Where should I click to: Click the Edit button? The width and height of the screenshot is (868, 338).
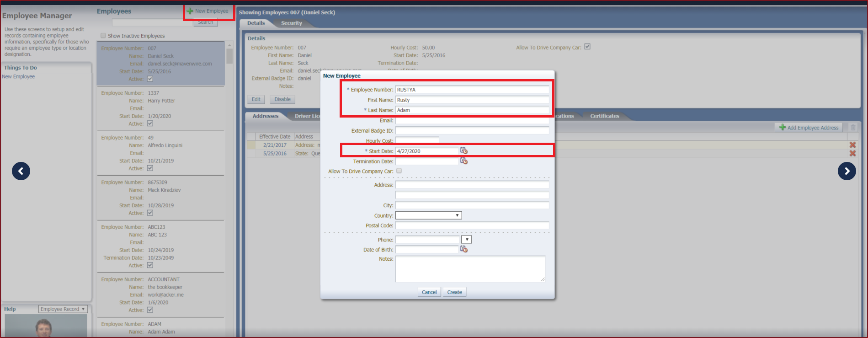pyautogui.click(x=256, y=99)
